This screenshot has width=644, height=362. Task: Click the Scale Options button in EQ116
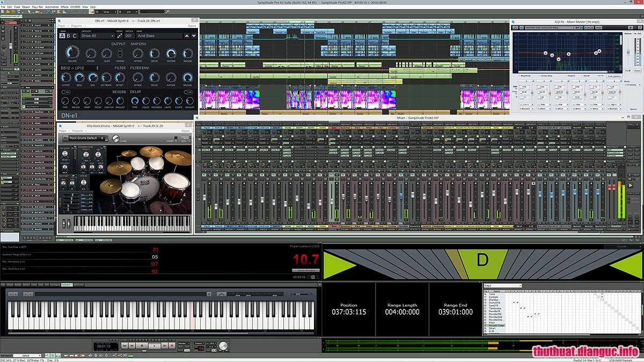coord(614,76)
